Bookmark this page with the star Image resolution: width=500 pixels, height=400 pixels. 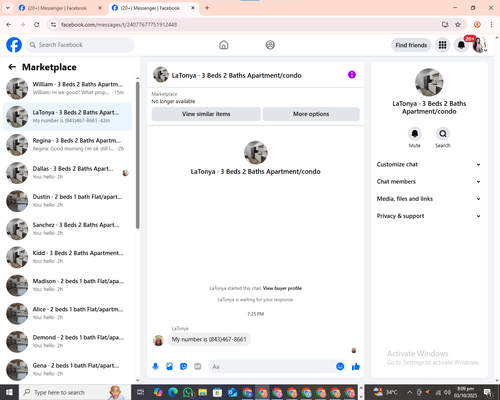458,24
